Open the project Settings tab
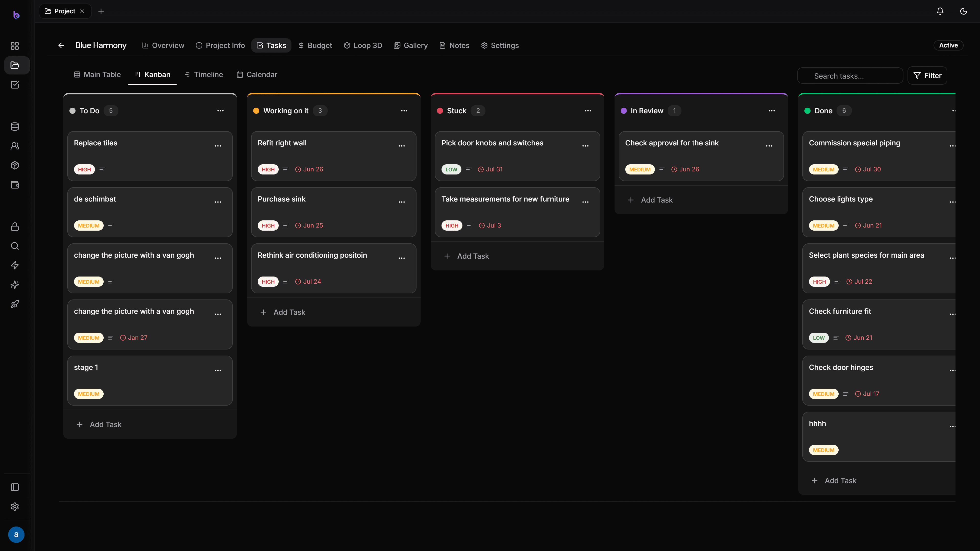Screen dimensions: 980x551 (x=500, y=46)
